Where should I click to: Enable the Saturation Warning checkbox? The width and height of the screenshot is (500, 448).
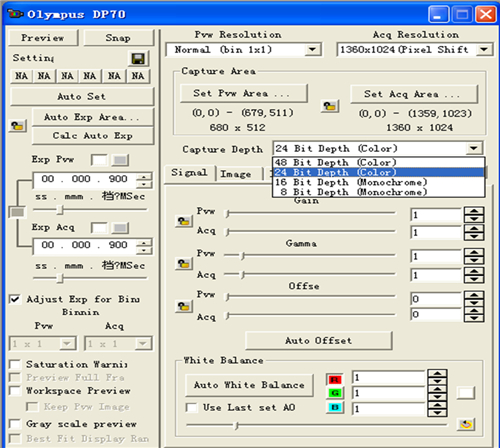click(15, 364)
